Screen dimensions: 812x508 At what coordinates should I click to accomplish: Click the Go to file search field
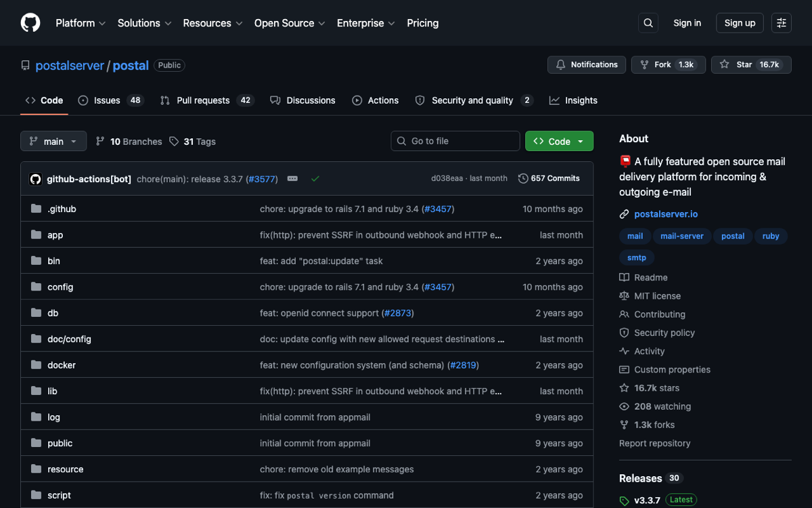[x=455, y=141]
